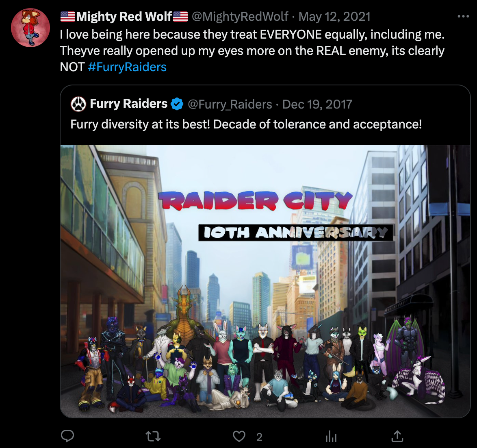Click the Furry Raiders display name

pos(129,104)
